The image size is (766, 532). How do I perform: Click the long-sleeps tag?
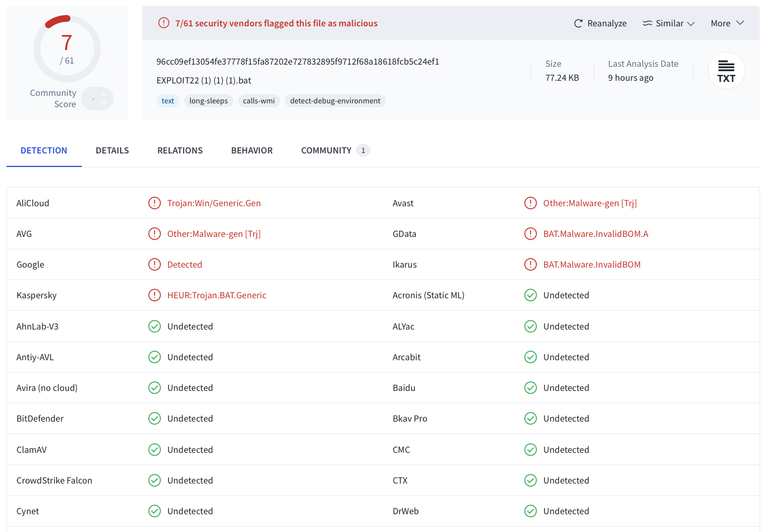pyautogui.click(x=208, y=101)
